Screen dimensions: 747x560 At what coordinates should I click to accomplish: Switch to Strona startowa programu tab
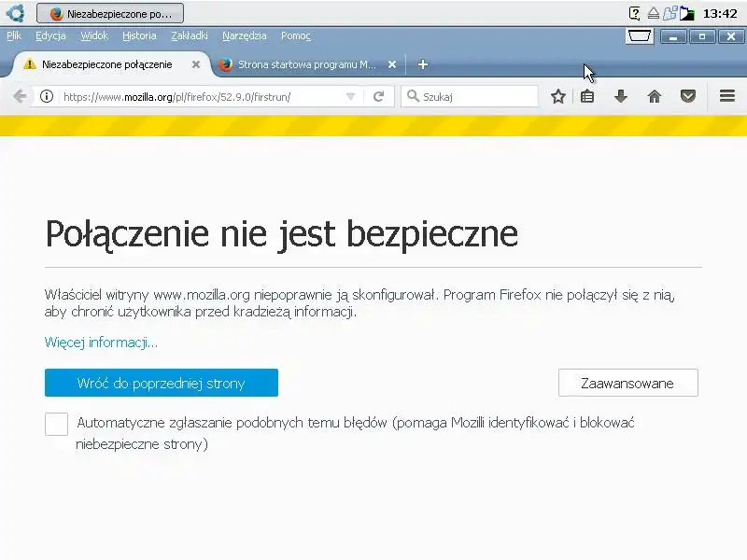(x=307, y=64)
